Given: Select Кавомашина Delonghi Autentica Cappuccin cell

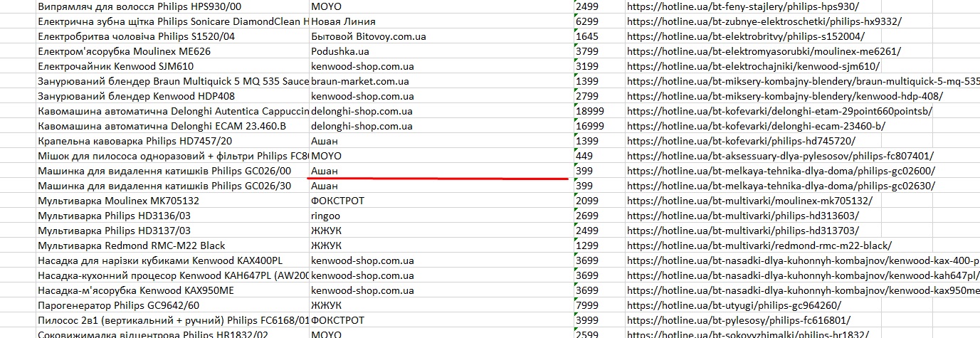Looking at the screenshot, I should [172, 111].
